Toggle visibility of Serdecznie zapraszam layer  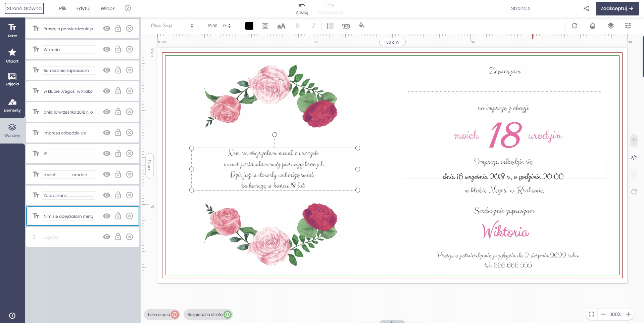[107, 70]
